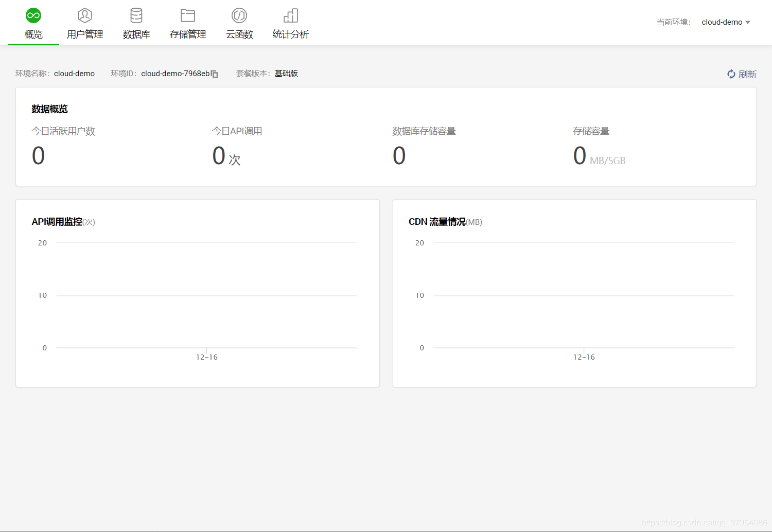Click 12-16 marker on CDN 流量情况 chart

click(x=584, y=357)
